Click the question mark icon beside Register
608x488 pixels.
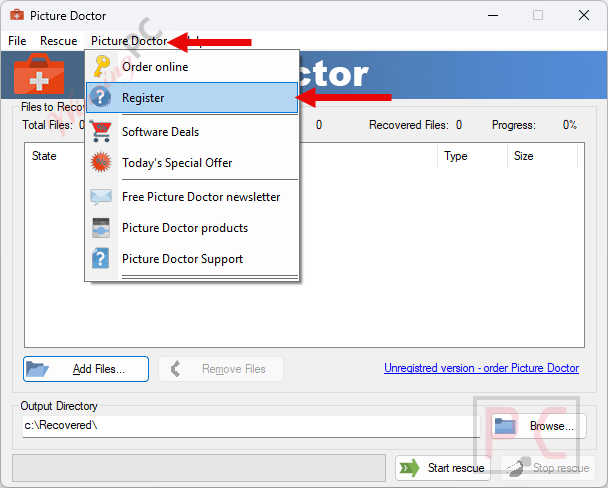(100, 97)
